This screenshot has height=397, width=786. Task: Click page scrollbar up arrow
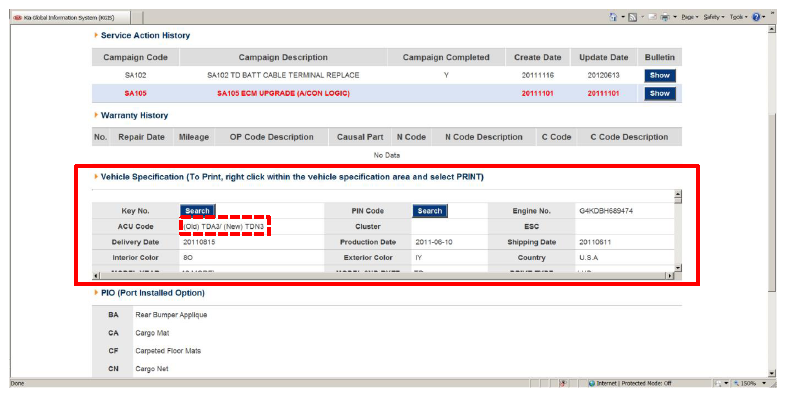tap(772, 30)
